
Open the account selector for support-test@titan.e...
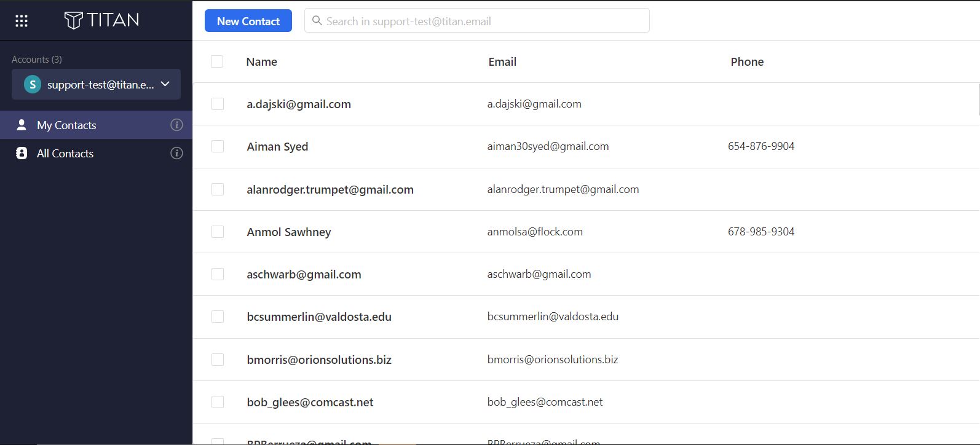tap(96, 84)
